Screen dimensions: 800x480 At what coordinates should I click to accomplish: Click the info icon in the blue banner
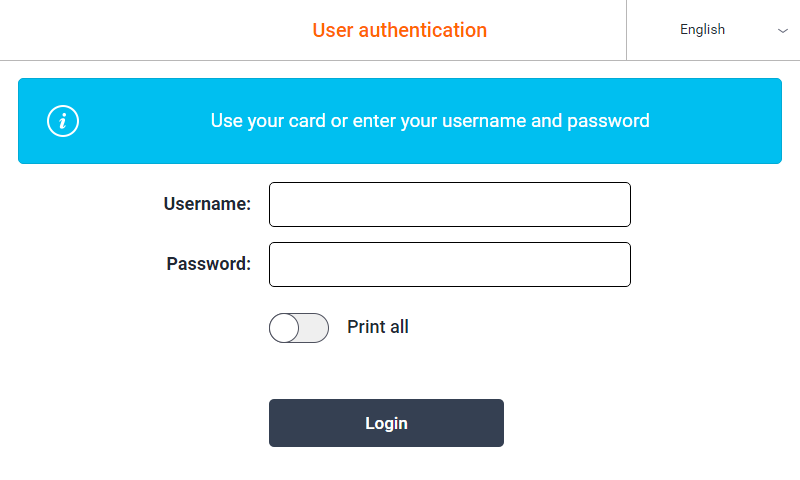(63, 121)
